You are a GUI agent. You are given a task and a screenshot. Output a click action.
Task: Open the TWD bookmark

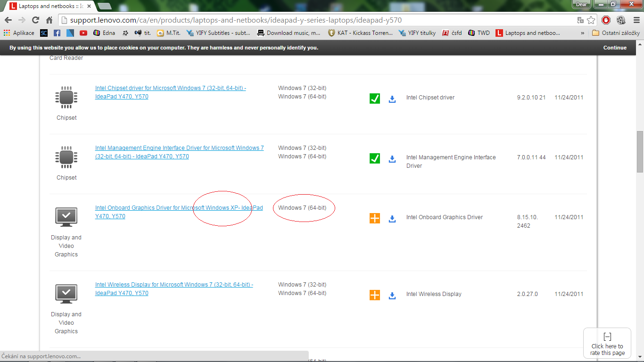pos(479,33)
